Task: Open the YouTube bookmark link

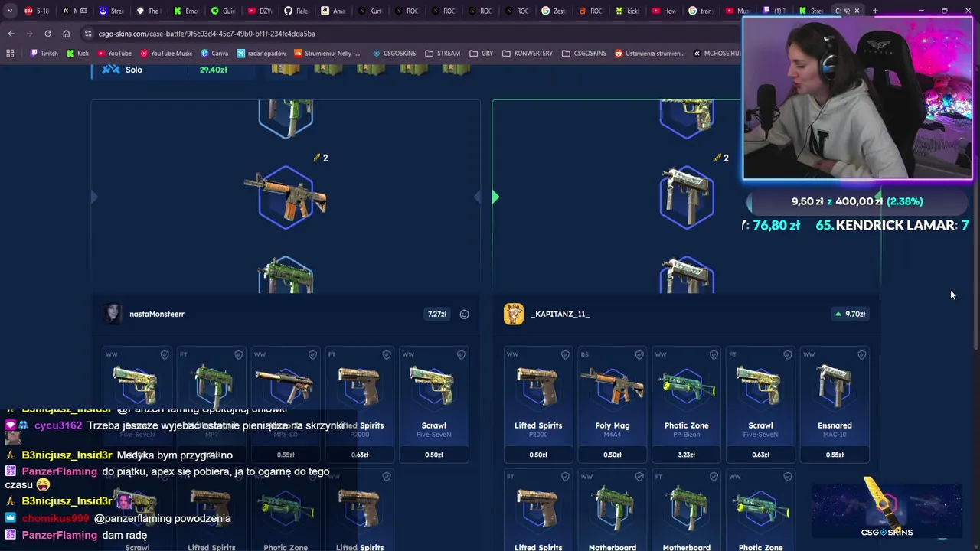Action: click(x=114, y=54)
